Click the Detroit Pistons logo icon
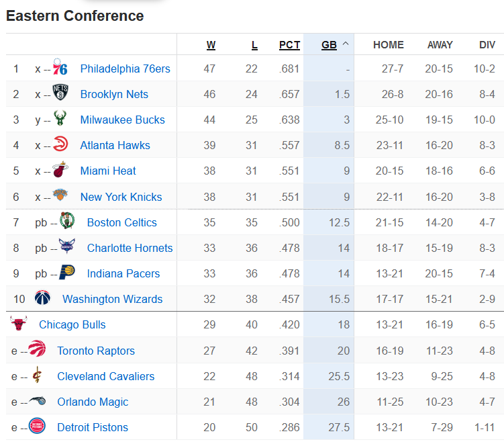Screen dimensions: 504x448 (37, 426)
